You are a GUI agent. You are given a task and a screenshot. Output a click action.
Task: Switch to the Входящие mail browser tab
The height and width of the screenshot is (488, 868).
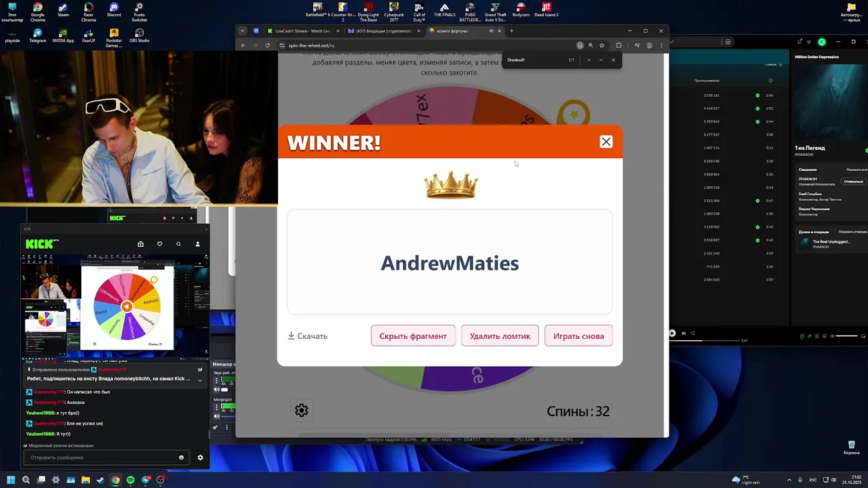pos(384,30)
